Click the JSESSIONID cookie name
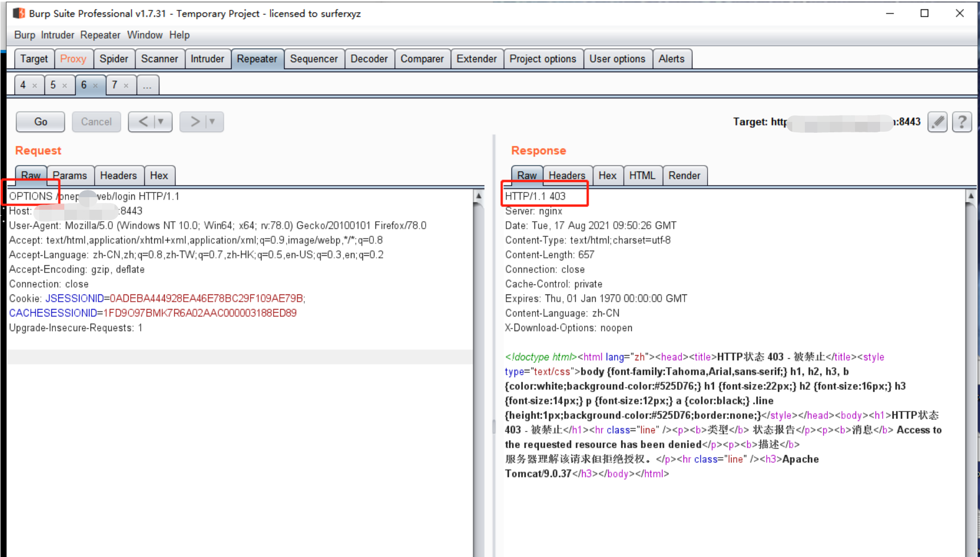 coord(74,299)
